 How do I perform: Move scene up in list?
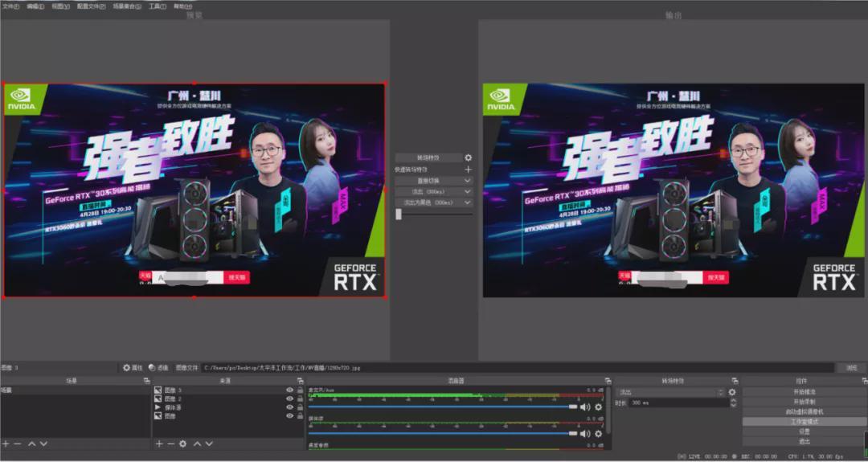coord(31,444)
